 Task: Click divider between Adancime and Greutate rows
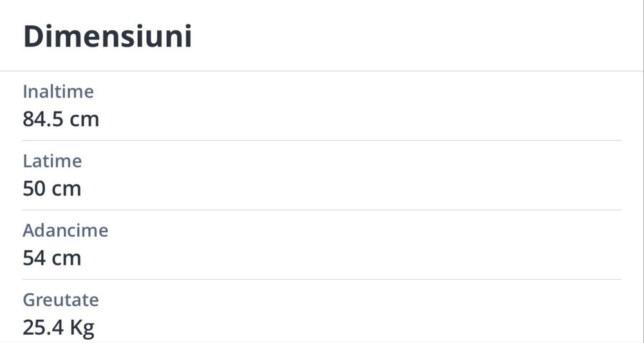[322, 279]
